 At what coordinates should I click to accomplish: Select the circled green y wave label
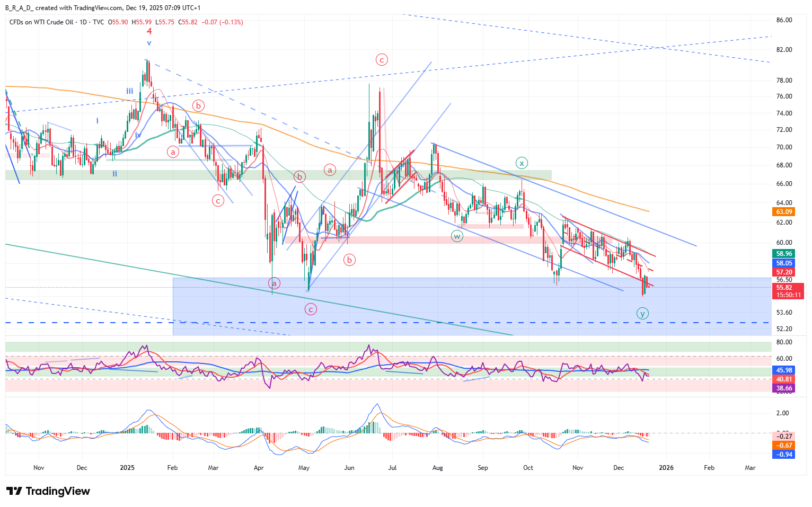click(642, 314)
